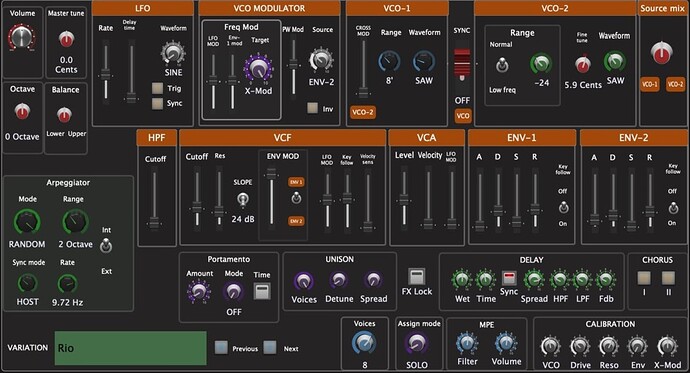Click the Source mix knob
Image resolution: width=690 pixels, height=373 pixels.
pos(661,53)
